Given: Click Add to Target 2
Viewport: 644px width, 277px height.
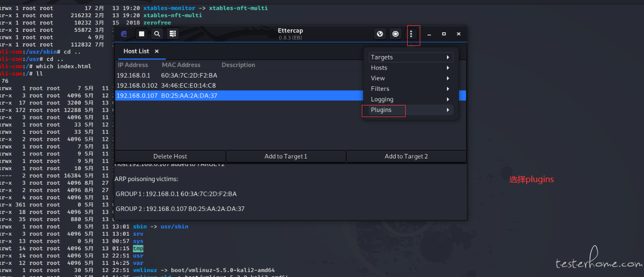Looking at the screenshot, I should (x=406, y=156).
